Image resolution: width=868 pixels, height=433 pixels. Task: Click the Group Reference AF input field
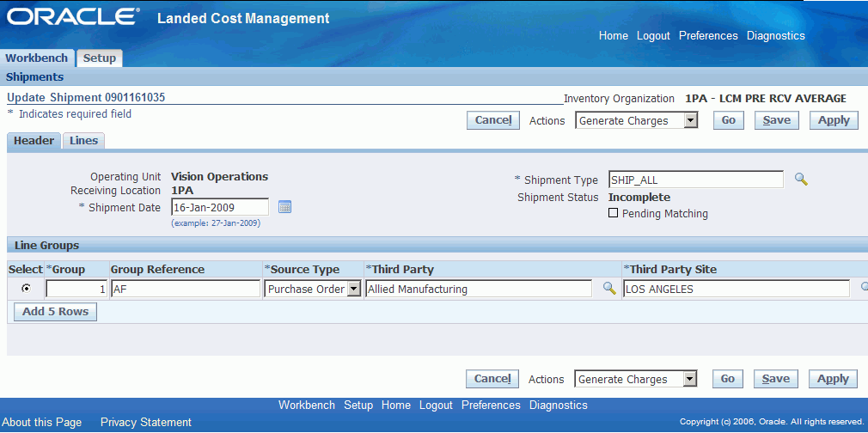186,289
